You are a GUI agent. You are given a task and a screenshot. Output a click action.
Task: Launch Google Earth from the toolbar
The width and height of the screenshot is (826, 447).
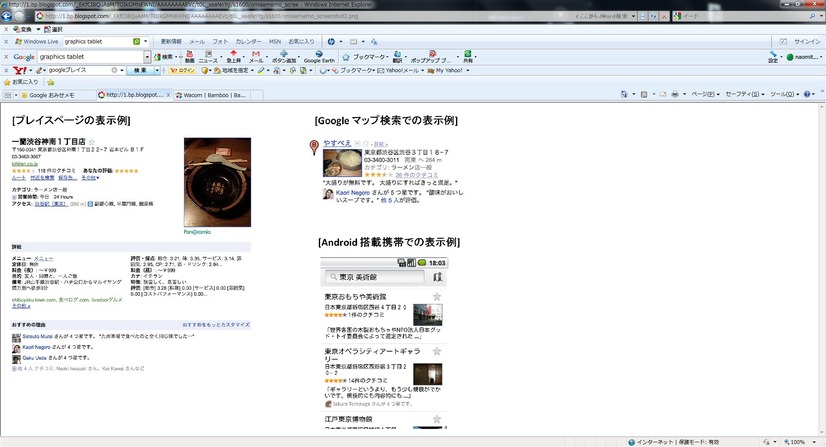tap(319, 57)
